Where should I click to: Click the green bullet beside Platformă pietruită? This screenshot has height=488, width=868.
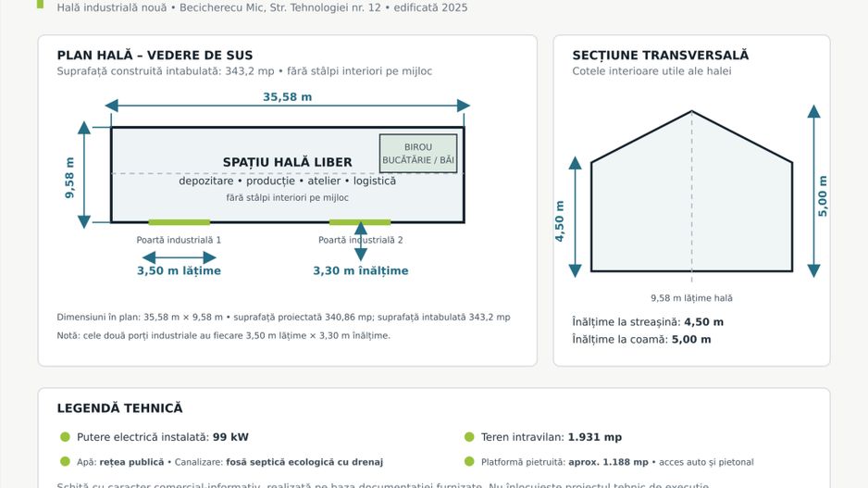[469, 461]
